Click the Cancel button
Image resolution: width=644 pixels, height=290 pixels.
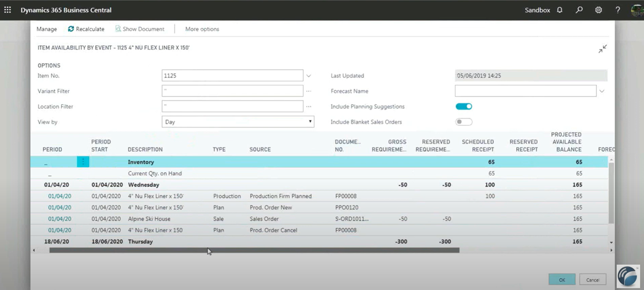point(593,279)
